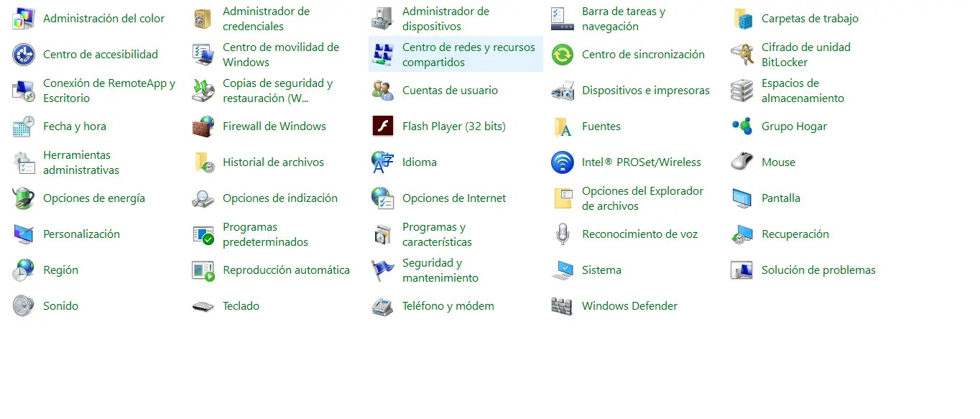Open the Fecha y hora clock icon

click(x=24, y=126)
